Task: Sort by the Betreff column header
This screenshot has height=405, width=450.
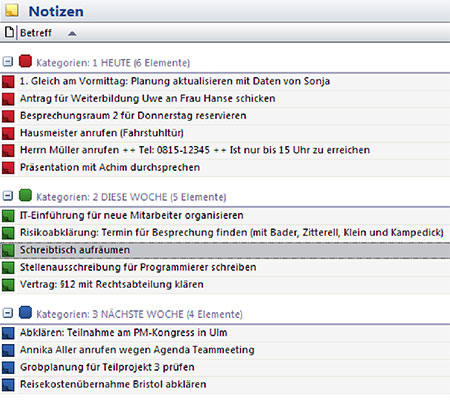Action: pos(36,33)
